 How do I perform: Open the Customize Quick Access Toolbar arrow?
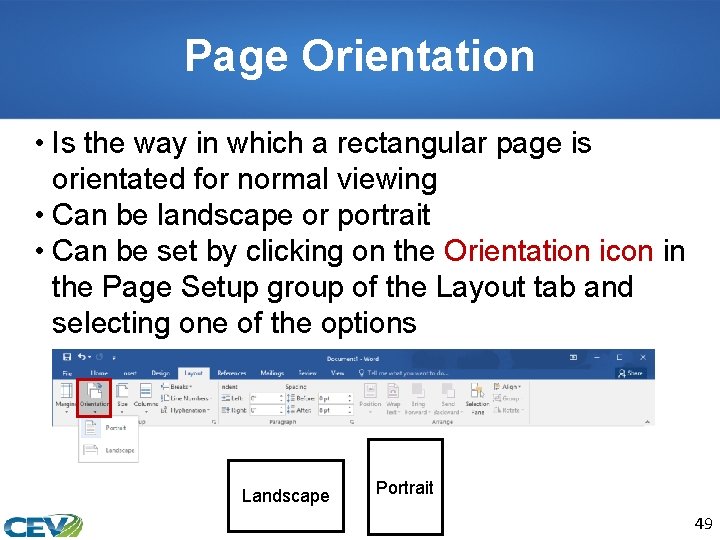point(114,357)
